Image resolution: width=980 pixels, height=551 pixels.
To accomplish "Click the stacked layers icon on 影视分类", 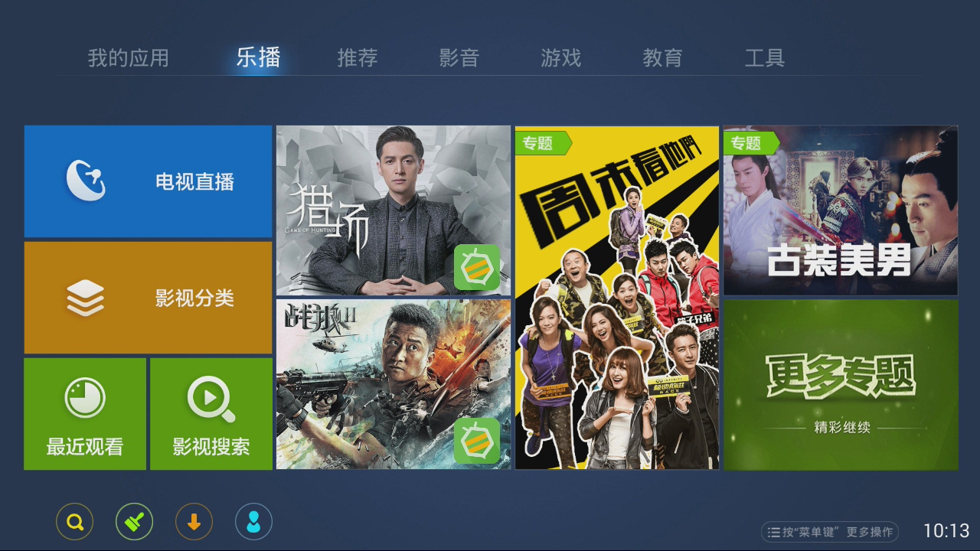I will point(85,298).
